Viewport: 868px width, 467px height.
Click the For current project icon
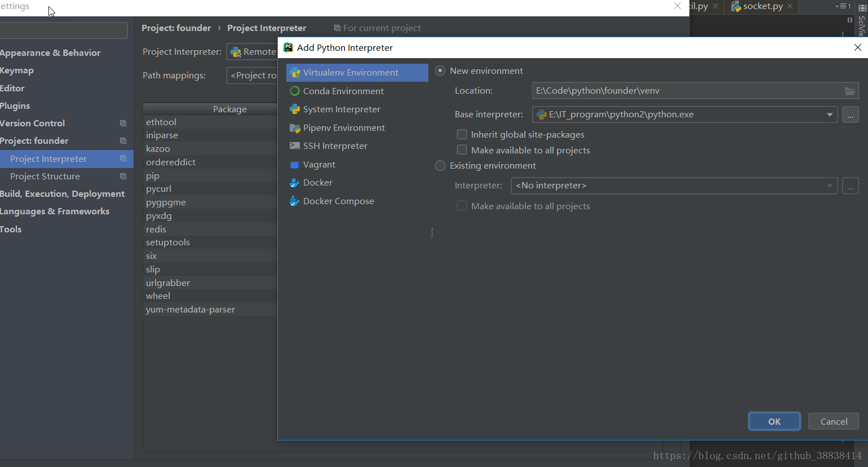[x=337, y=28]
